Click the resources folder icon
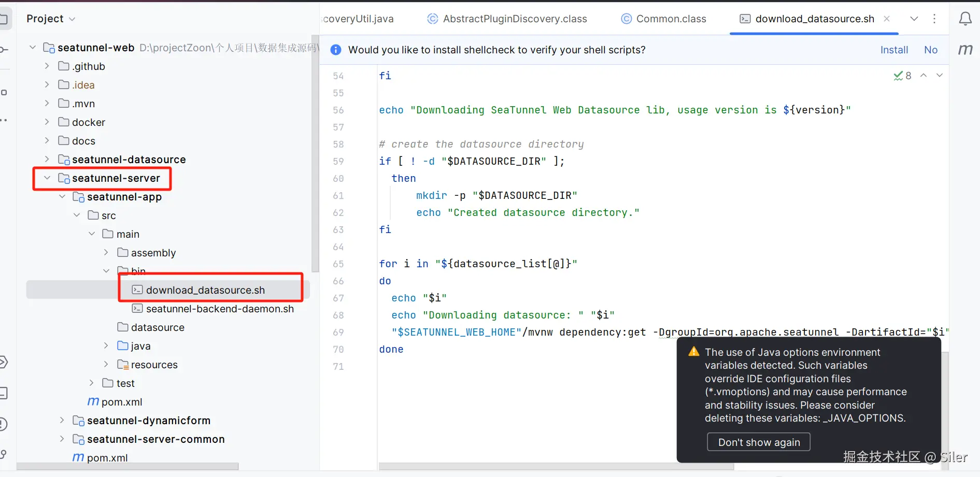The height and width of the screenshot is (477, 980). pos(123,365)
